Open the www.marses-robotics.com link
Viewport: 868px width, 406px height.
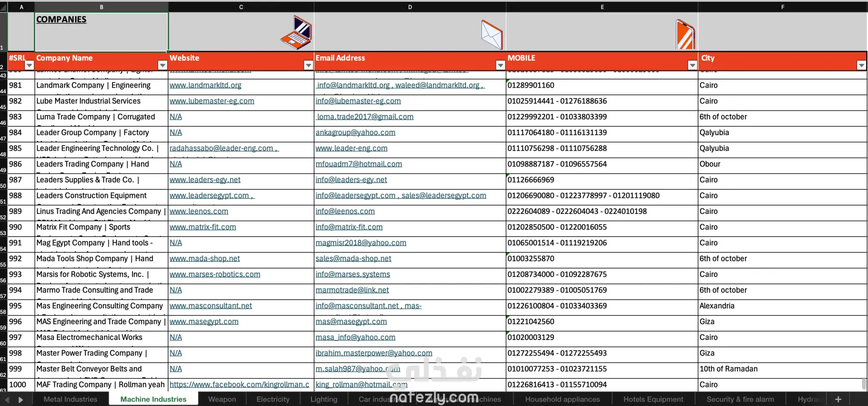click(x=215, y=274)
